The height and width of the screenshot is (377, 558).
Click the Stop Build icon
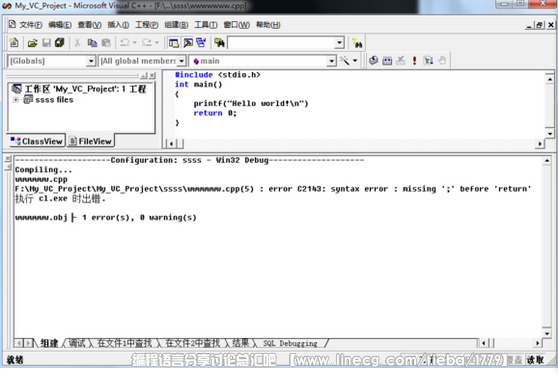click(401, 61)
